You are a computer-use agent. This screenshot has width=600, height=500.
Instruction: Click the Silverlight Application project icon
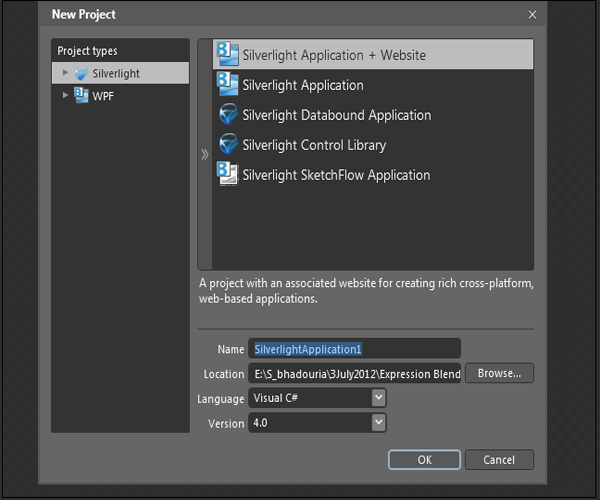point(228,85)
